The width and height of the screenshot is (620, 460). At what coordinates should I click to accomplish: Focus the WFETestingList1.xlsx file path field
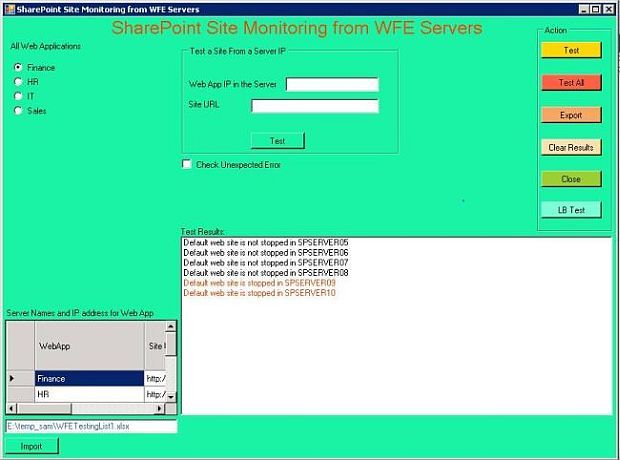[x=91, y=426]
